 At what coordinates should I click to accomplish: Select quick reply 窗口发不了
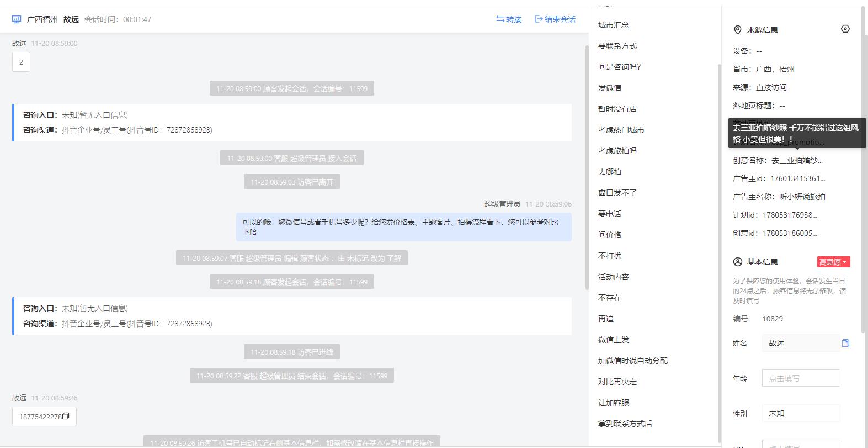(617, 193)
